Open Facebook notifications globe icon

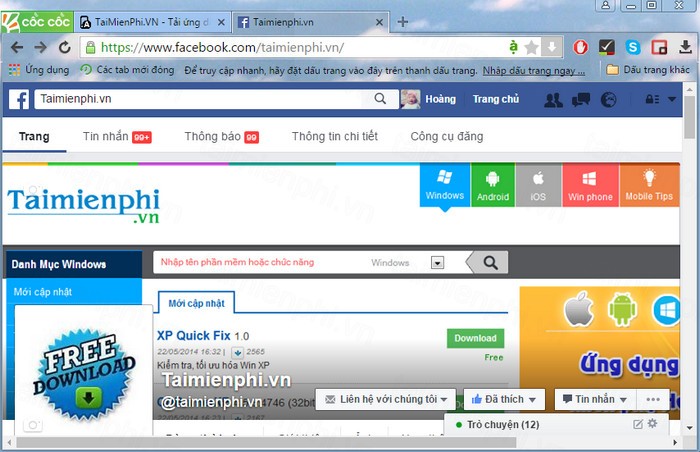click(608, 99)
